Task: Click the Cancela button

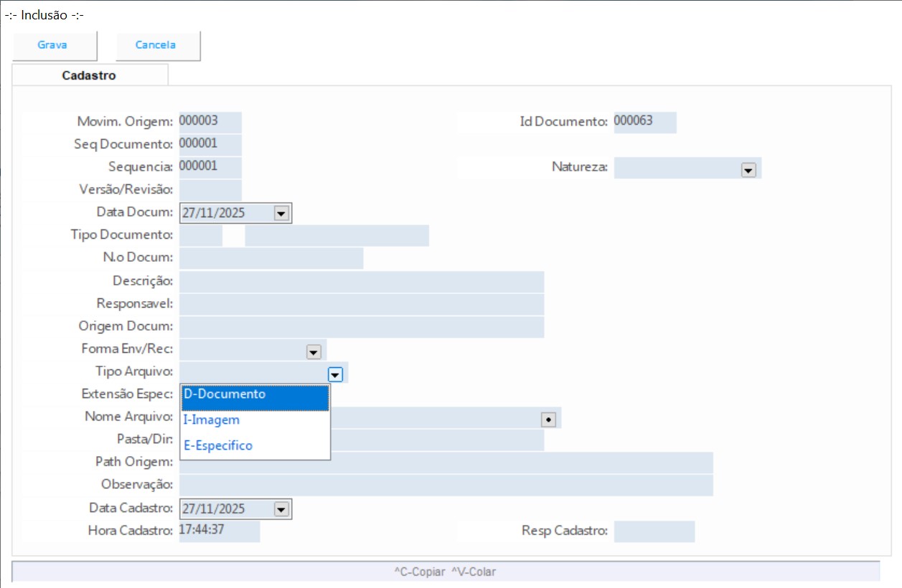Action: tap(156, 45)
